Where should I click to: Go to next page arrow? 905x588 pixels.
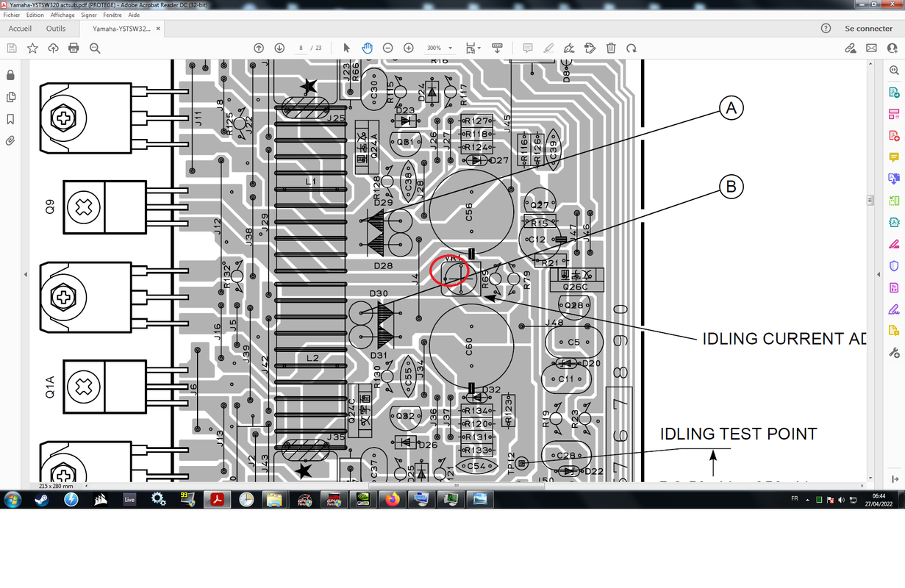[279, 48]
